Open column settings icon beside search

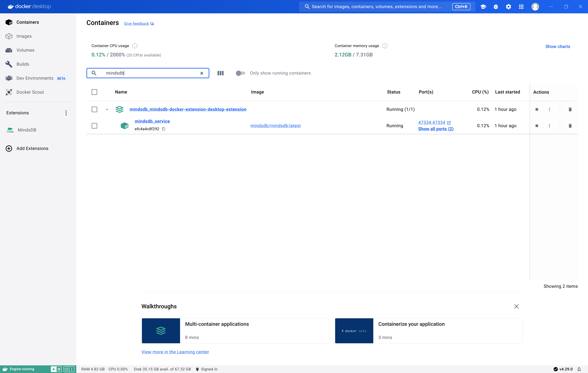click(x=220, y=73)
